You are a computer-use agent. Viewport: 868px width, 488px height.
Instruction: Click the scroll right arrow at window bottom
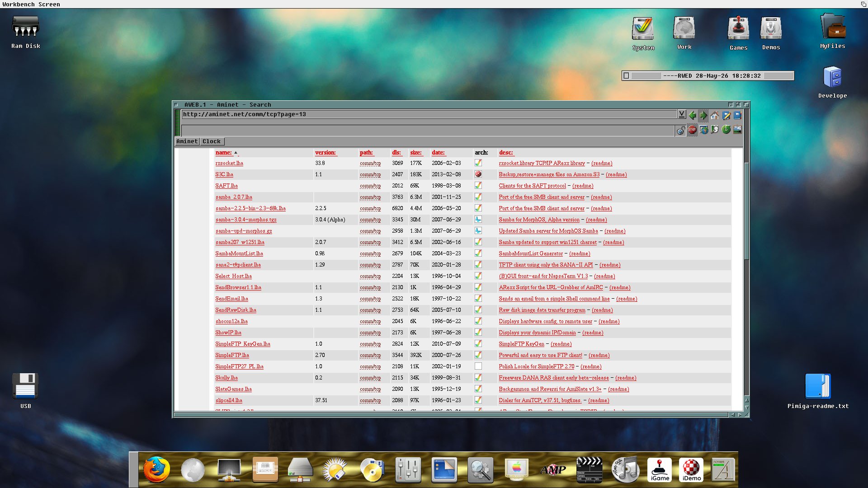coord(740,414)
